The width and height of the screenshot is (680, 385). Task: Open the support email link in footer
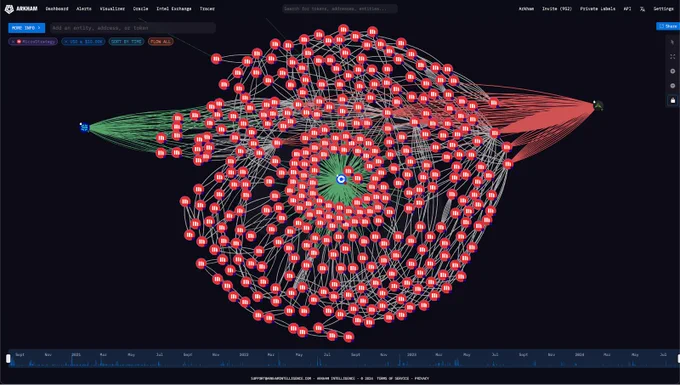281,378
